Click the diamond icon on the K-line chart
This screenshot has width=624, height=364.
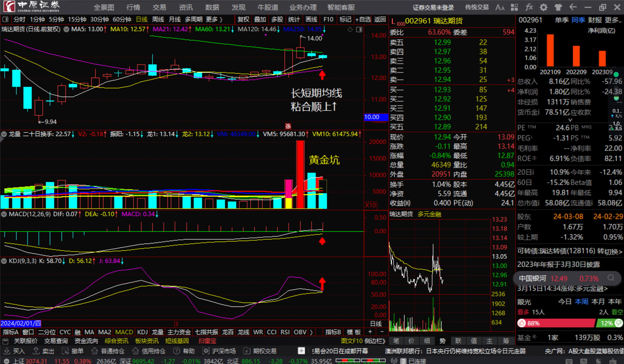tap(350, 29)
